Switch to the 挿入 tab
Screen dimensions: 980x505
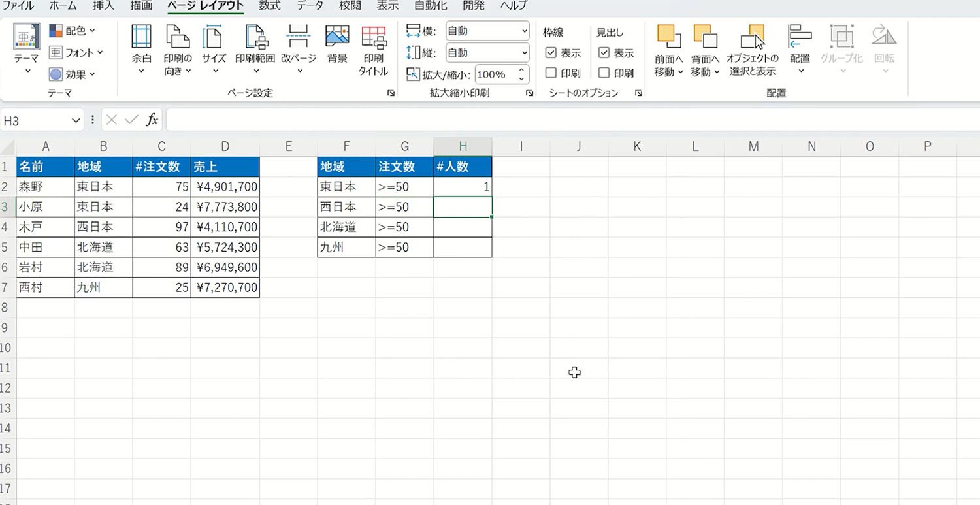(103, 6)
